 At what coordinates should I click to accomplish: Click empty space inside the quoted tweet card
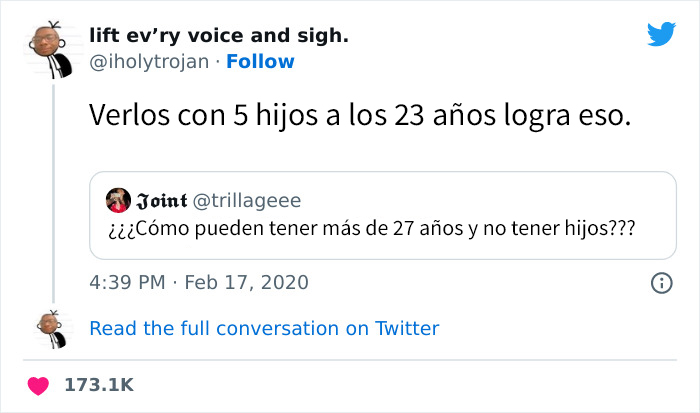(550, 200)
